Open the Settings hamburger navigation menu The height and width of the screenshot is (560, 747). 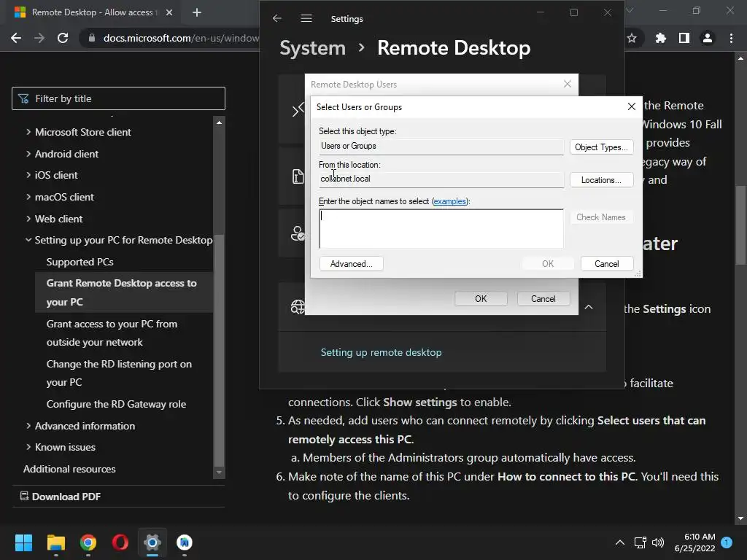coord(306,18)
